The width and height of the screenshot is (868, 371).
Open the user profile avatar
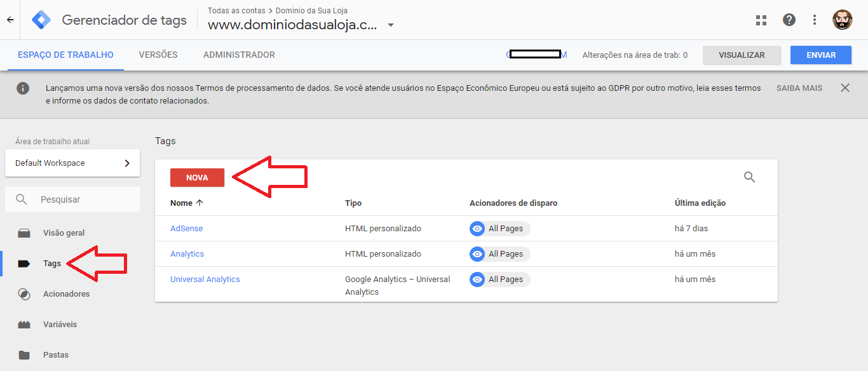click(843, 20)
